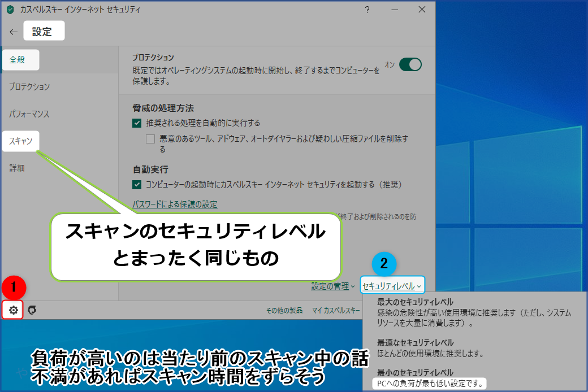Go back using the arrow icon

tap(14, 32)
